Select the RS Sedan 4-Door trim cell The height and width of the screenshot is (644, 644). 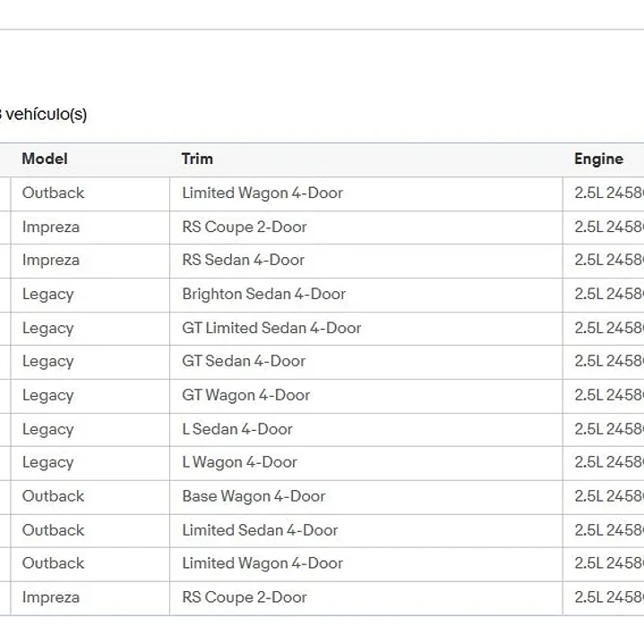pos(366,261)
